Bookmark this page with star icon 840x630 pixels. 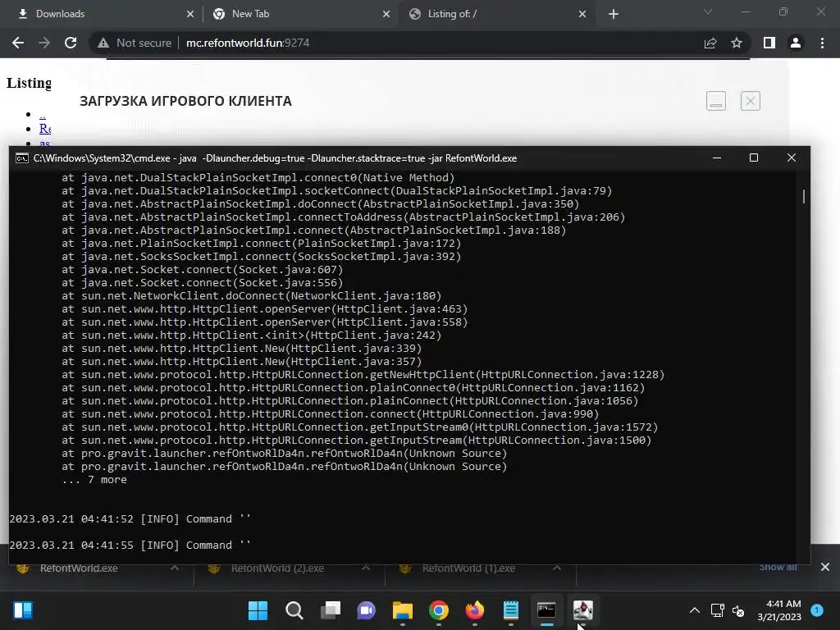click(737, 43)
